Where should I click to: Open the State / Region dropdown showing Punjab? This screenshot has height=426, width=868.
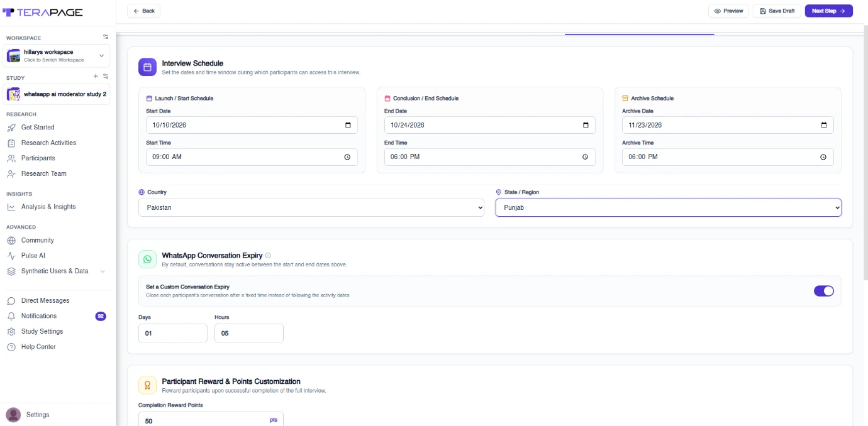[669, 207]
